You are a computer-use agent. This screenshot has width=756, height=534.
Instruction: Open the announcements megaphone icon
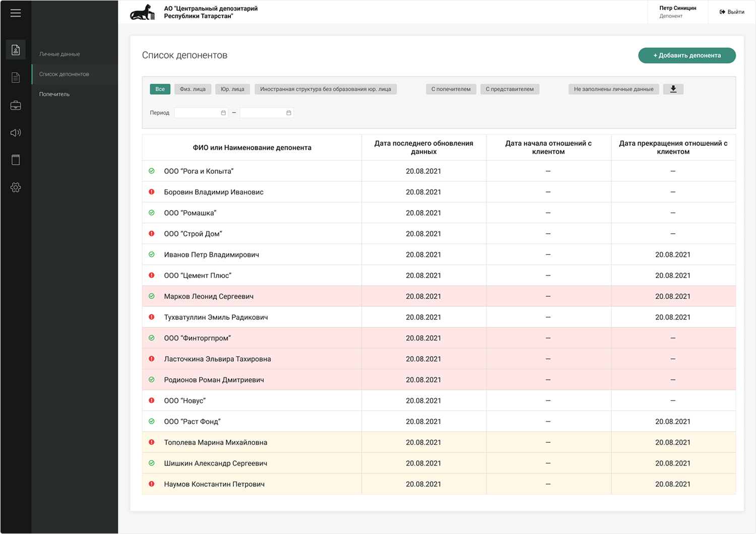(16, 132)
